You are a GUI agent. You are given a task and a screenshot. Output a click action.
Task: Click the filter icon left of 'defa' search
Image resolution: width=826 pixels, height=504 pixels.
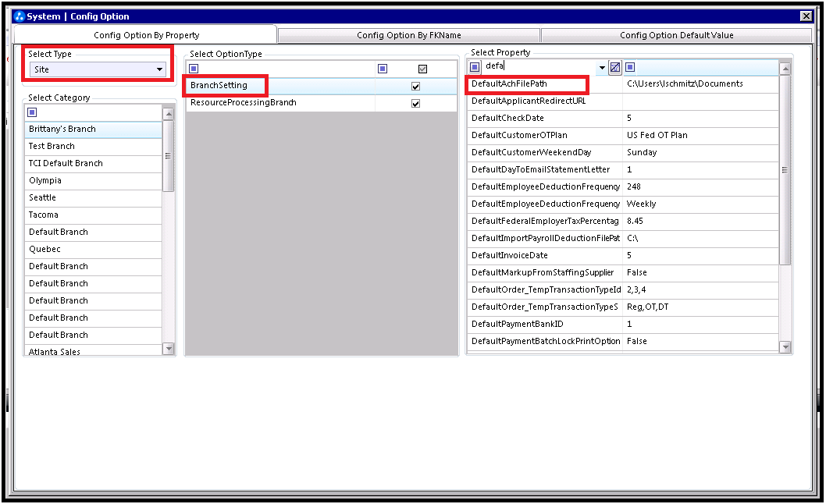tap(475, 67)
